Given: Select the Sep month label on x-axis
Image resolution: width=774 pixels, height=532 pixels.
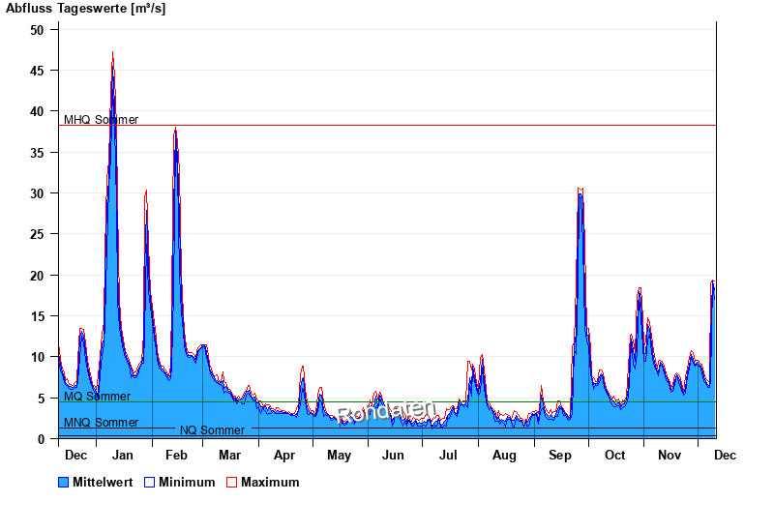Looking at the screenshot, I should [559, 455].
